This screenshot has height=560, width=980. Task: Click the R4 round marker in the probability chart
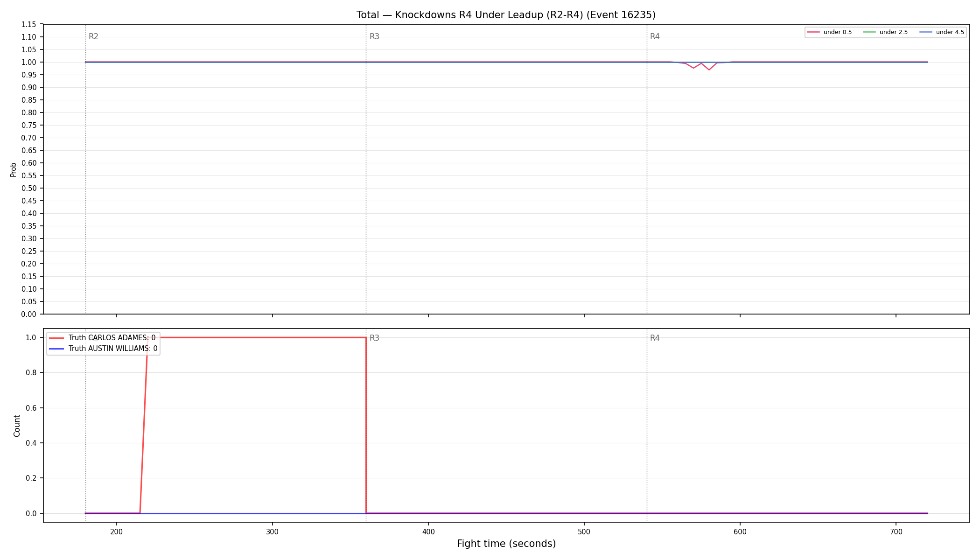pos(655,36)
